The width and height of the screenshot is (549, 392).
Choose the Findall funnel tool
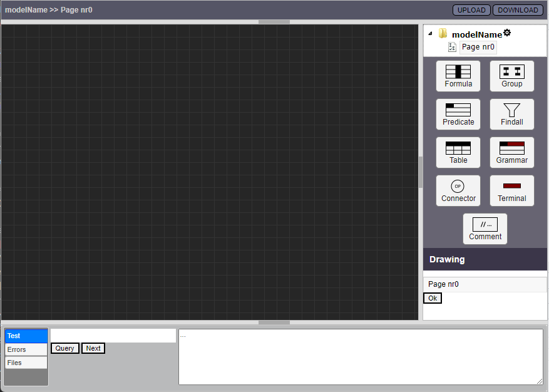(x=511, y=114)
